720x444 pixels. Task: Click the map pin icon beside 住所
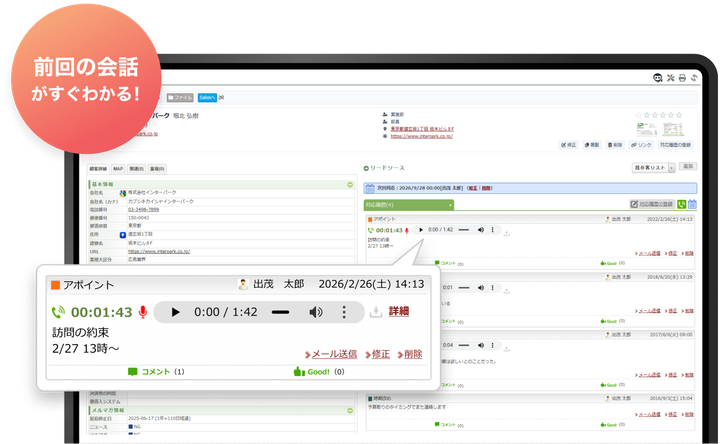(x=123, y=235)
